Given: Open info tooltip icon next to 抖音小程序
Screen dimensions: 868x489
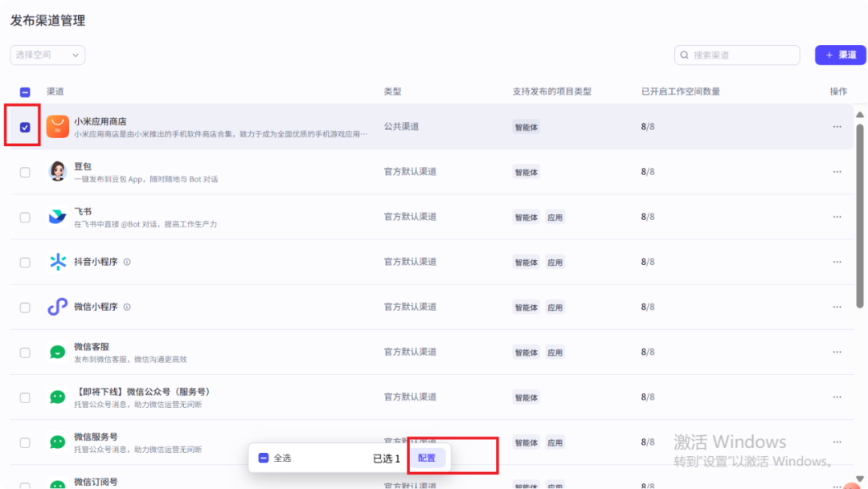Looking at the screenshot, I should (x=127, y=263).
